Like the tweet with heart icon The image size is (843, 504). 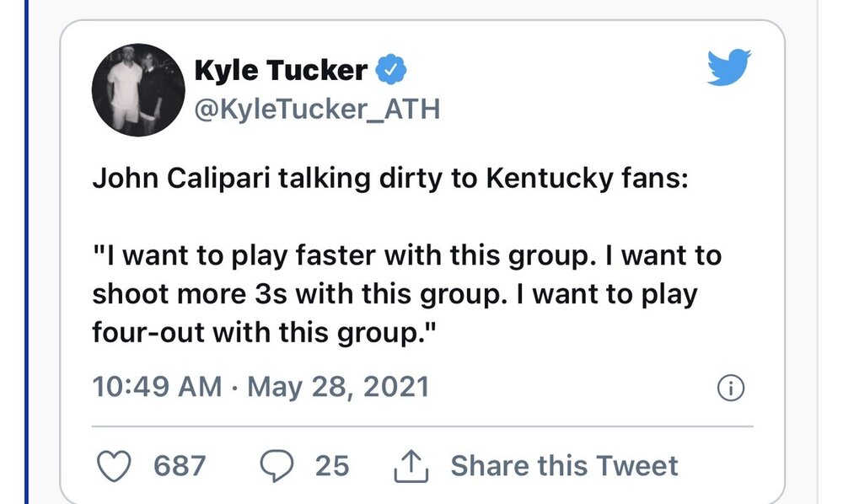click(x=114, y=465)
